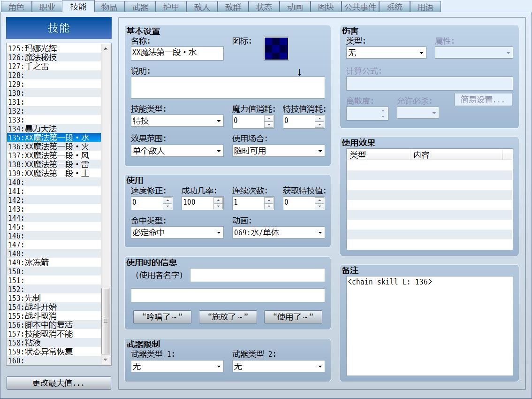The width and height of the screenshot is (532, 399).
Task: Click the 更改最大值... button
Action: tap(59, 383)
